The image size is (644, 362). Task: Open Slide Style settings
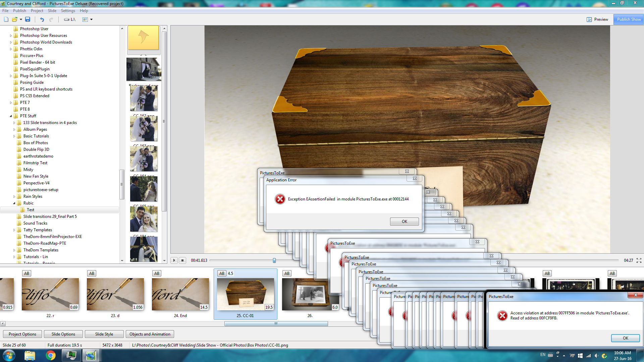pos(104,334)
